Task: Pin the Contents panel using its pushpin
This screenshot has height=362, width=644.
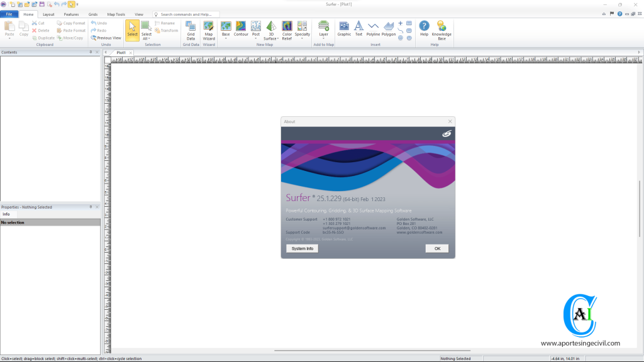Action: [x=89, y=52]
